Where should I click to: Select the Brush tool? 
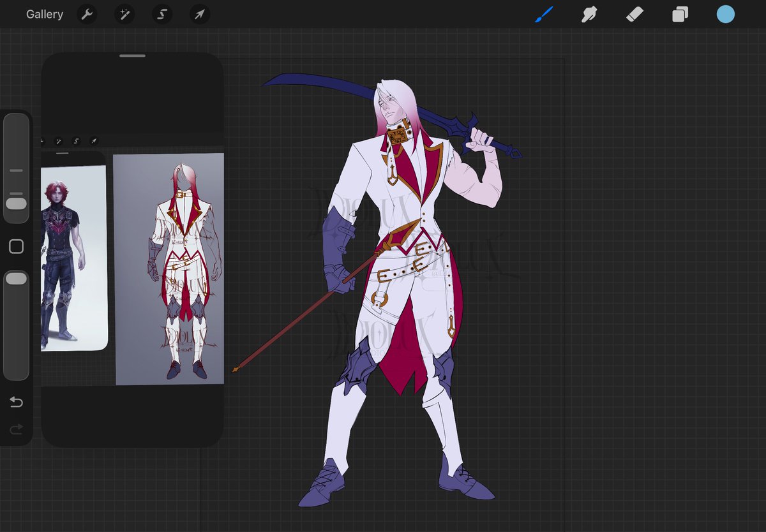pyautogui.click(x=544, y=14)
